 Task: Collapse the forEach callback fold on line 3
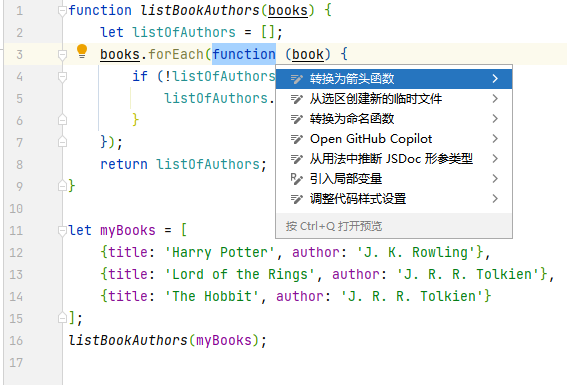(x=62, y=55)
